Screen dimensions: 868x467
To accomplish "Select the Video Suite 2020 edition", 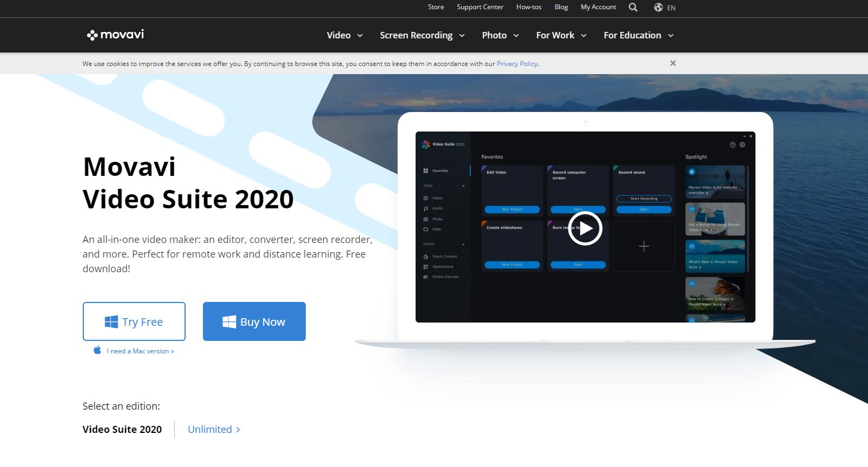I will click(122, 429).
